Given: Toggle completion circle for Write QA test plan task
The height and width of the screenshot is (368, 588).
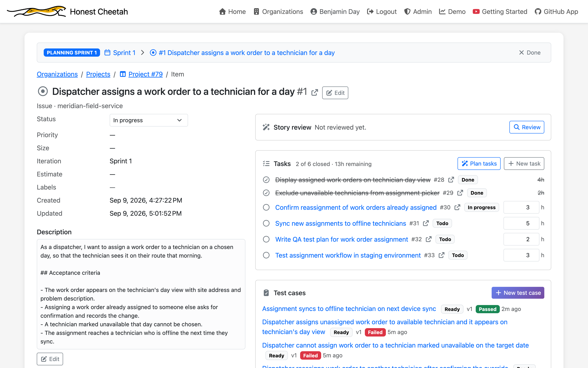Looking at the screenshot, I should (x=266, y=239).
